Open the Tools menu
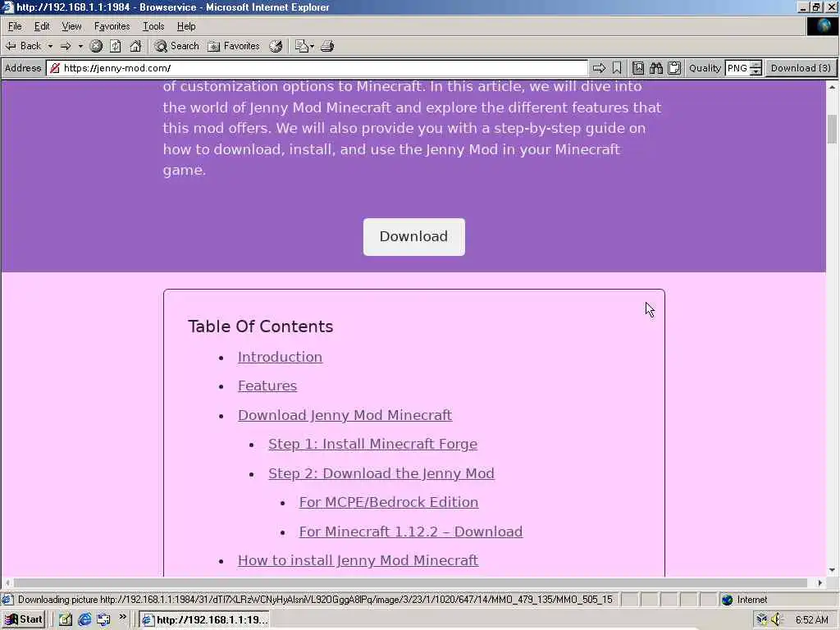Screen dimensions: 840x630 coord(153,26)
